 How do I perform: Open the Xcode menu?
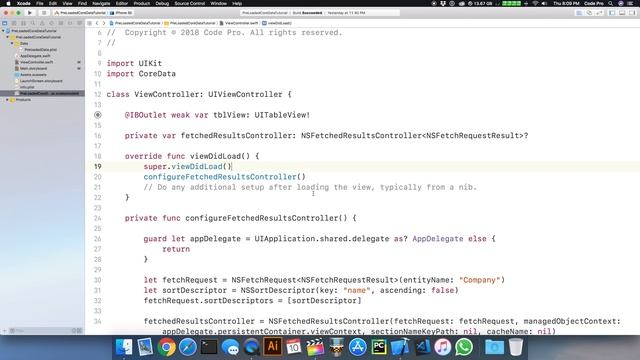tap(24, 3)
